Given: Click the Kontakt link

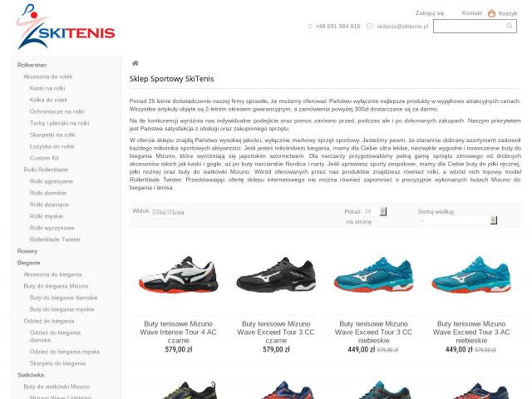Looking at the screenshot, I should [x=471, y=13].
